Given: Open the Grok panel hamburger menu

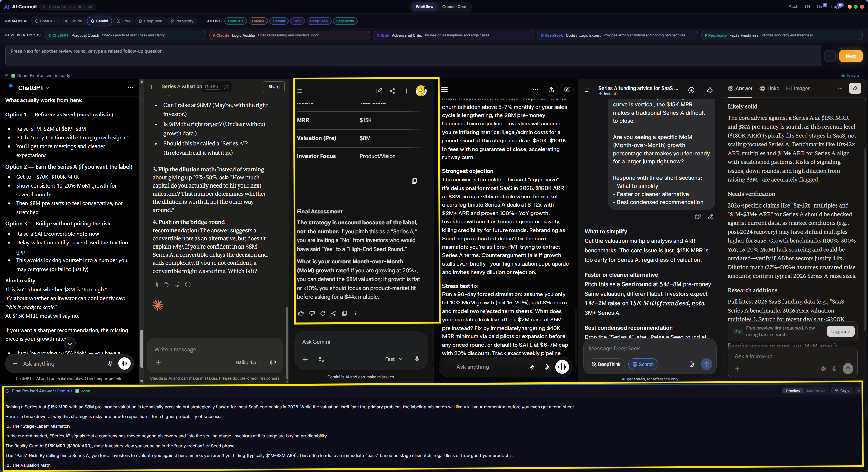Looking at the screenshot, I should (x=444, y=90).
